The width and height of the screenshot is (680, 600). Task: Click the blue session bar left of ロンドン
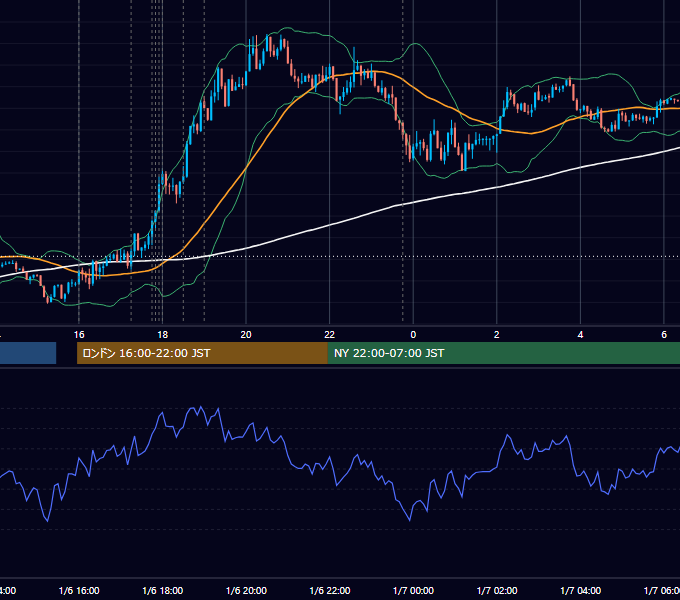[x=28, y=353]
